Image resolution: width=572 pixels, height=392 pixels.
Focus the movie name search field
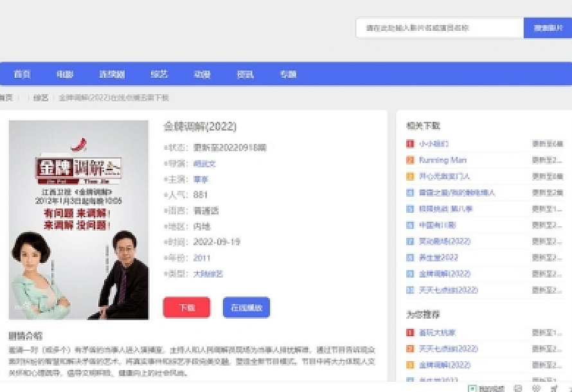click(x=440, y=28)
